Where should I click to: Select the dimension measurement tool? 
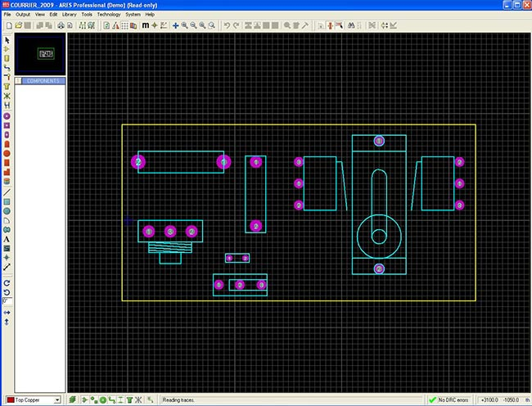click(7, 267)
